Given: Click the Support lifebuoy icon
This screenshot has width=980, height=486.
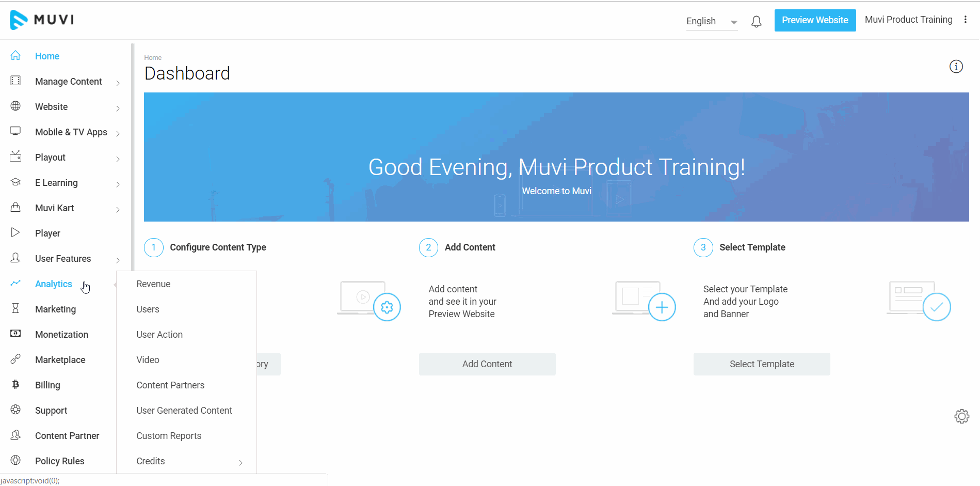Looking at the screenshot, I should [15, 410].
